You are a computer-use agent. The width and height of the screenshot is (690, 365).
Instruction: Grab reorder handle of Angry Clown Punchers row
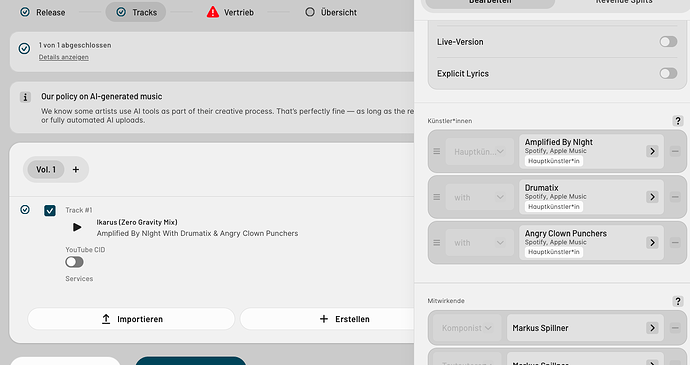tap(437, 243)
